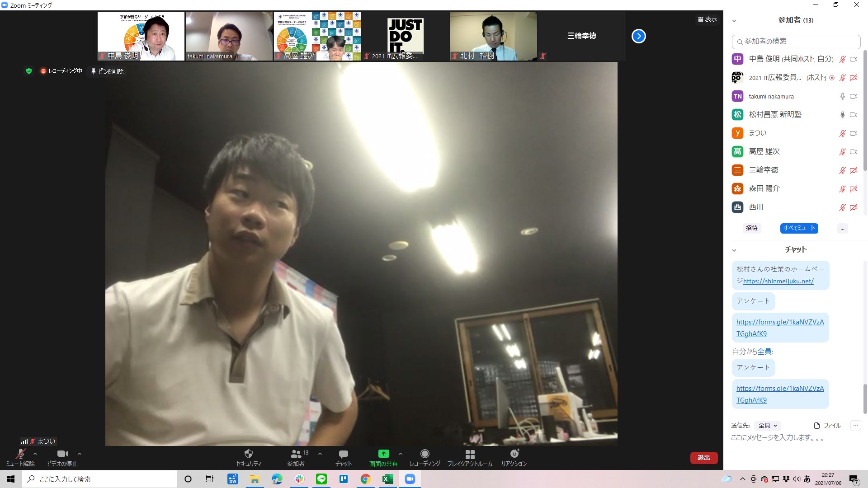Toggle mic icon for takumi nakamura

point(842,96)
